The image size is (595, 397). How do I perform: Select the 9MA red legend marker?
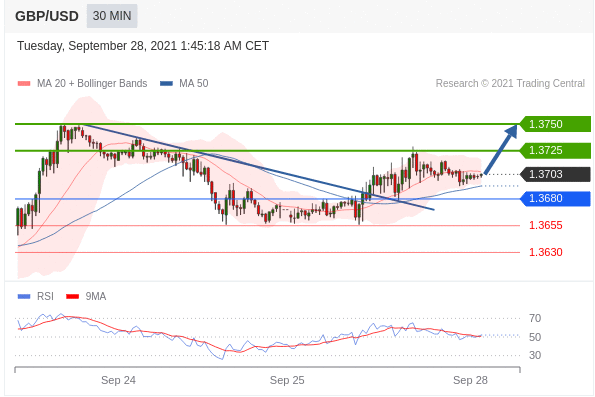click(x=72, y=296)
